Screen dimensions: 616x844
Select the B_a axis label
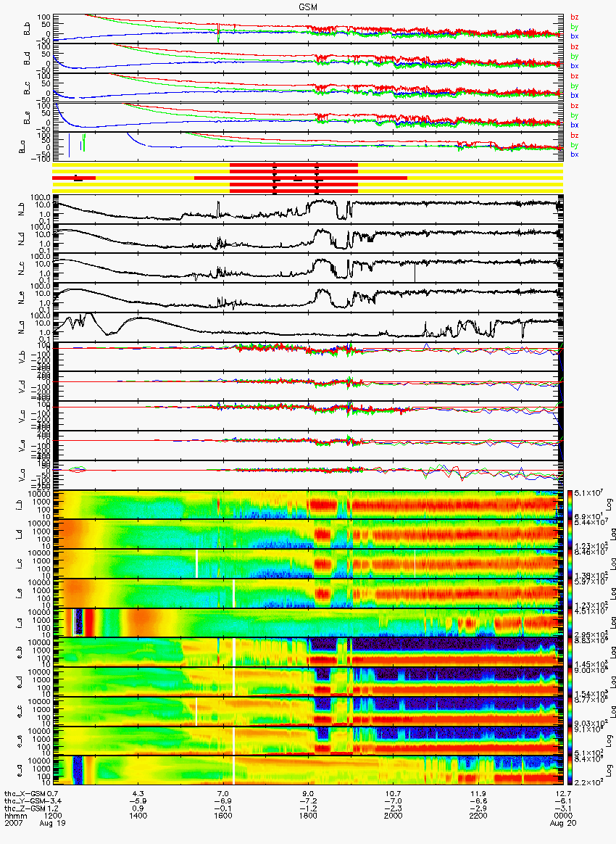pyautogui.click(x=22, y=147)
